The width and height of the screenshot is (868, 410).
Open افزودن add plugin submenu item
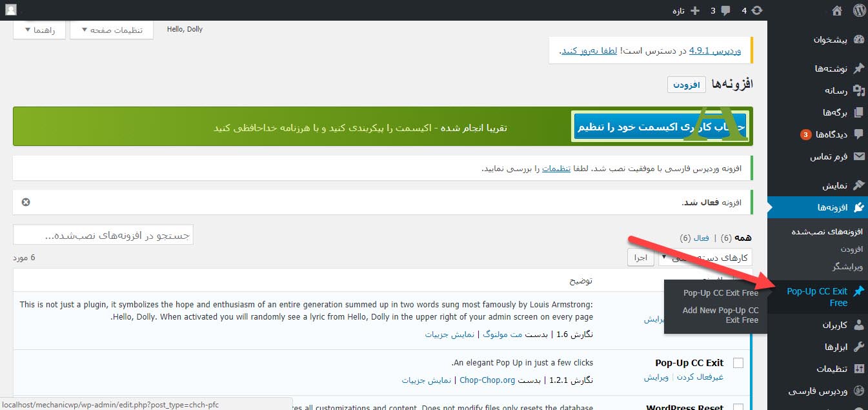point(851,249)
